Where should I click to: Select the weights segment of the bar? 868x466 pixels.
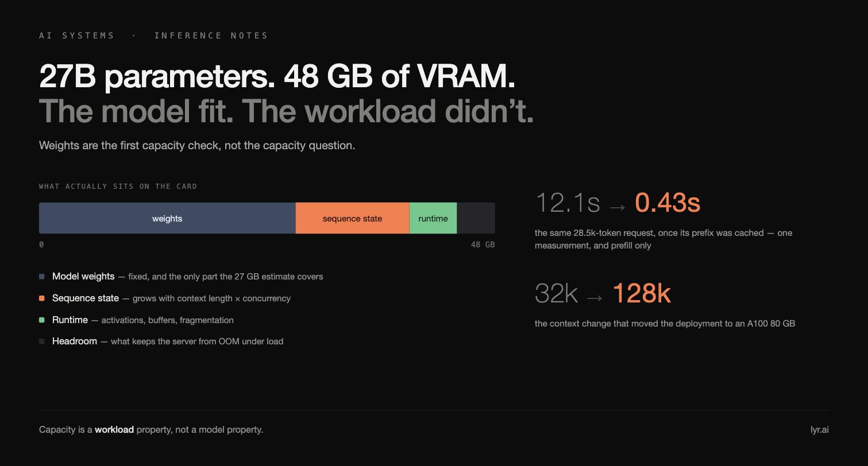click(167, 218)
